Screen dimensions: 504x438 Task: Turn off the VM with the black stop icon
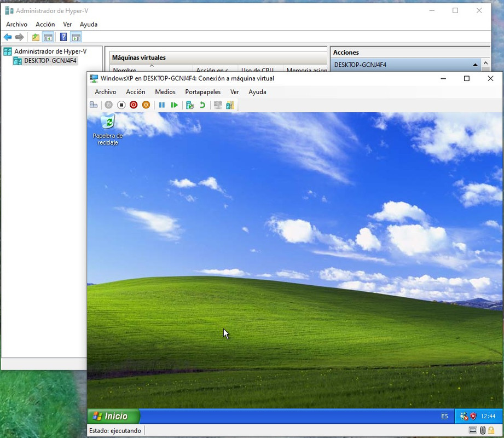coord(121,105)
